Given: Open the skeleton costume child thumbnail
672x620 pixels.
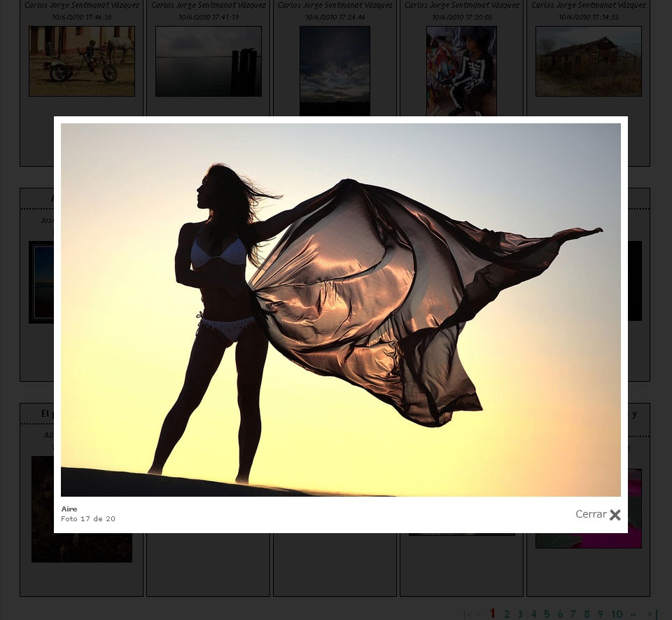Looking at the screenshot, I should 461,71.
